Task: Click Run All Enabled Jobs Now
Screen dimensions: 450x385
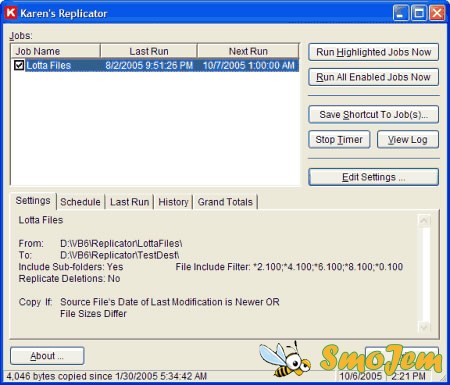Action: click(x=373, y=77)
